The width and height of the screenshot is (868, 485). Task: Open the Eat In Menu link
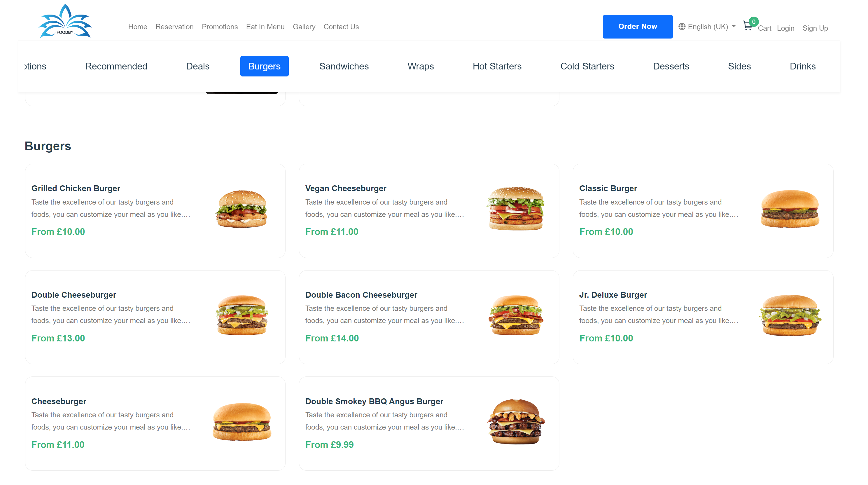pyautogui.click(x=265, y=27)
